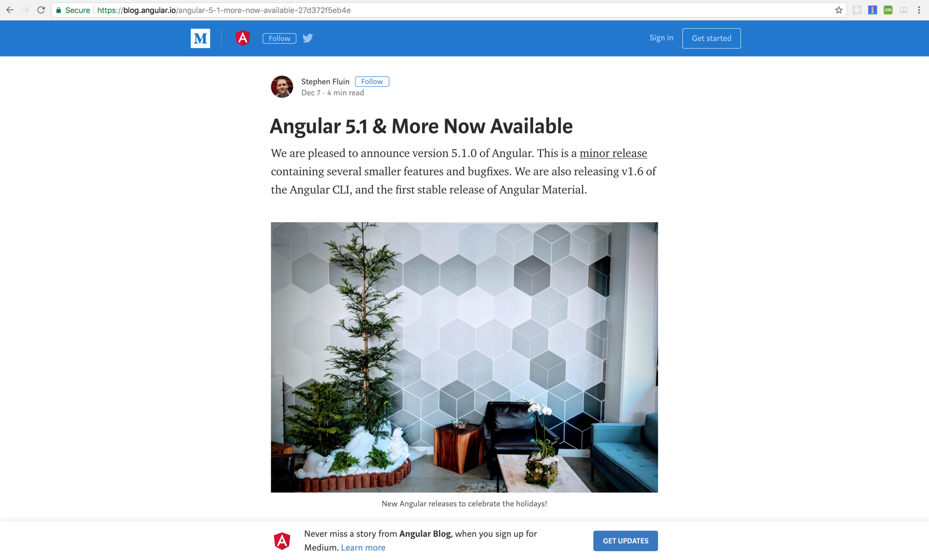Viewport: 929px width, 560px height.
Task: Bookmark this page with the star icon
Action: (x=839, y=10)
